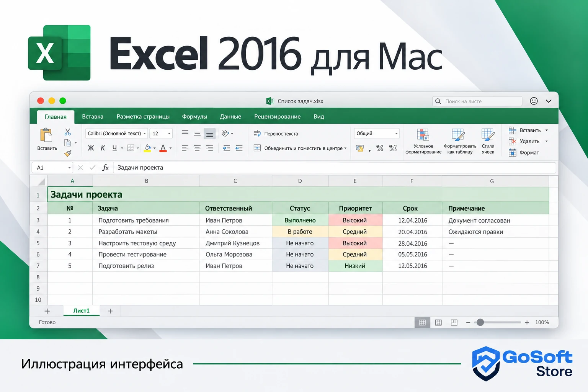Toggle italic К formatting
The image size is (588, 392).
tap(103, 148)
